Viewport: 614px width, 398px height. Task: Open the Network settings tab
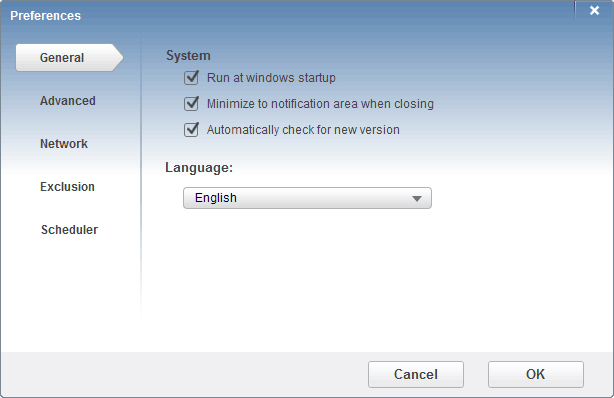click(x=64, y=144)
